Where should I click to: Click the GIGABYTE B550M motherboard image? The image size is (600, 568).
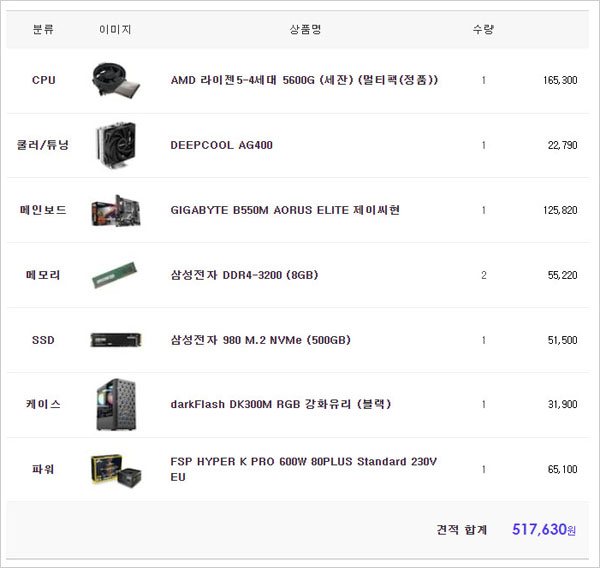coord(116,210)
